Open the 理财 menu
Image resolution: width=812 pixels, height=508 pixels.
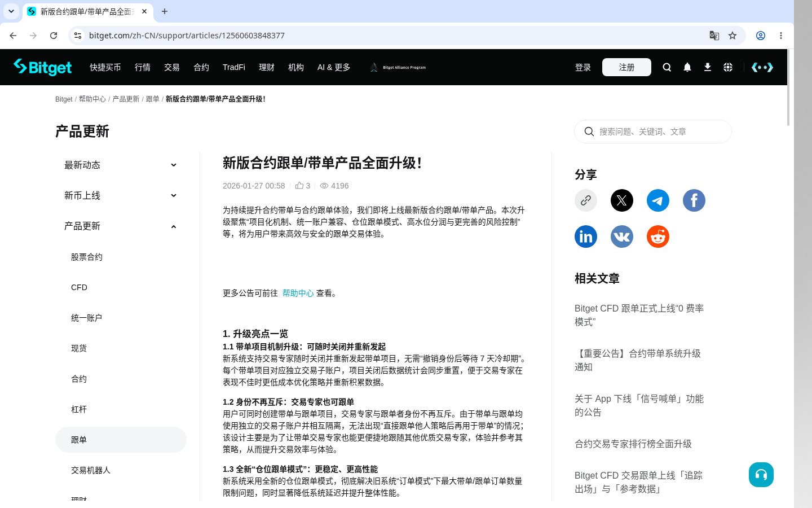point(267,67)
